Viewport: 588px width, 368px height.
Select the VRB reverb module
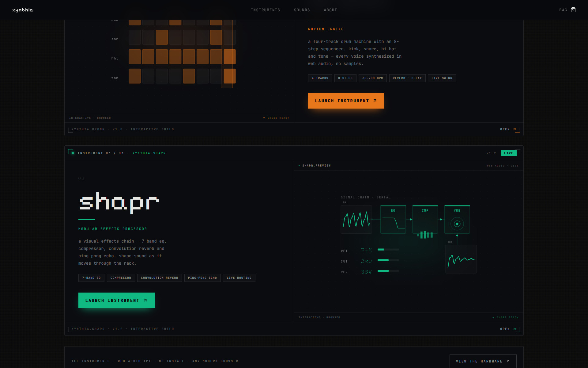pos(457,219)
